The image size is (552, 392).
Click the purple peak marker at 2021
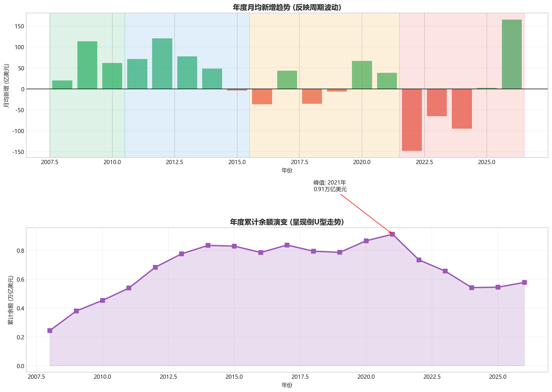(x=392, y=234)
